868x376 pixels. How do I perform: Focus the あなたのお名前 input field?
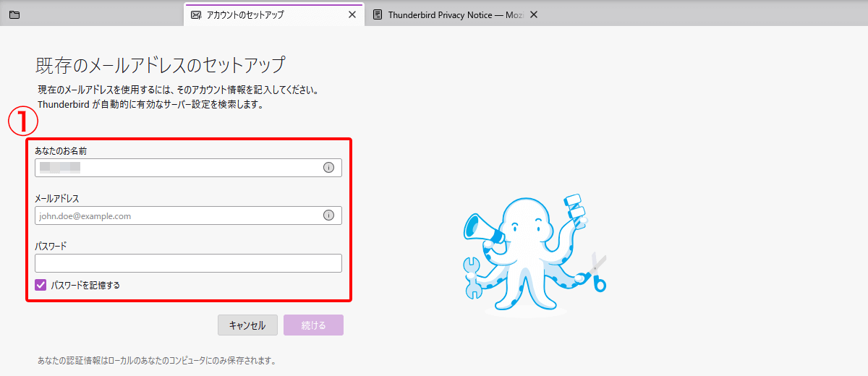pyautogui.click(x=188, y=168)
